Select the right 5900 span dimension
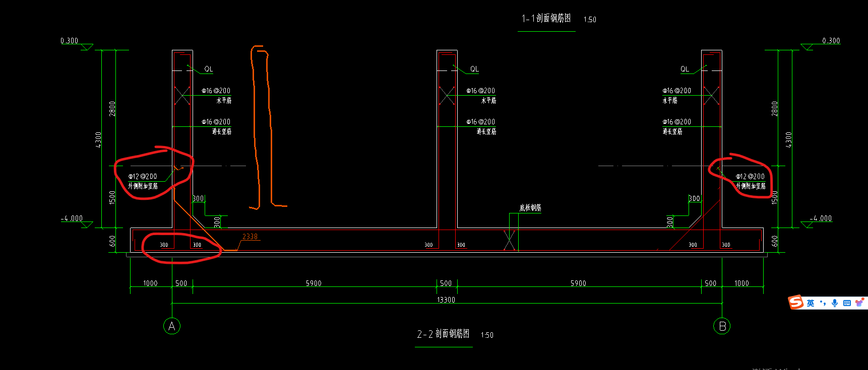The height and width of the screenshot is (370, 868). pos(578,283)
